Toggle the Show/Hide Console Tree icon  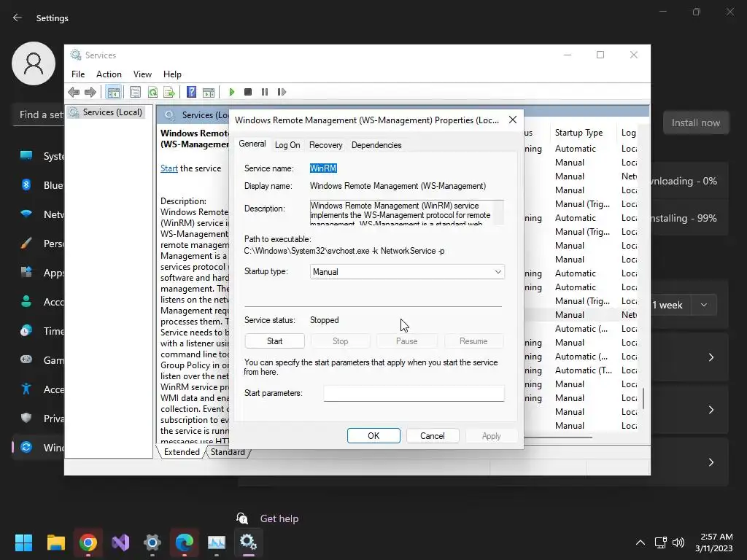[x=113, y=92]
